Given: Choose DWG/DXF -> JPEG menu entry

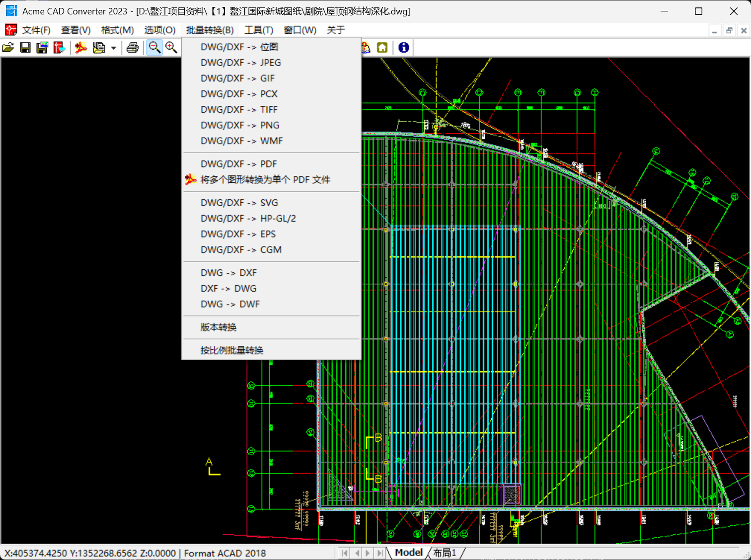Looking at the screenshot, I should [271, 63].
